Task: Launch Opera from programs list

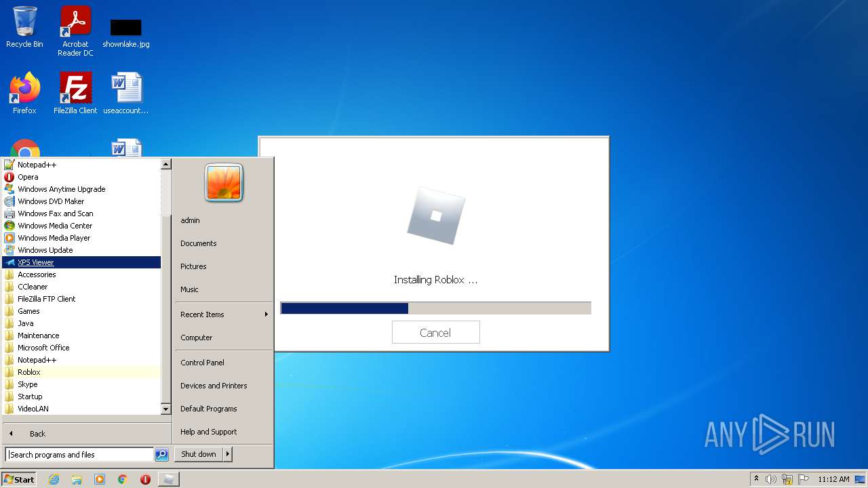Action: pos(81,177)
